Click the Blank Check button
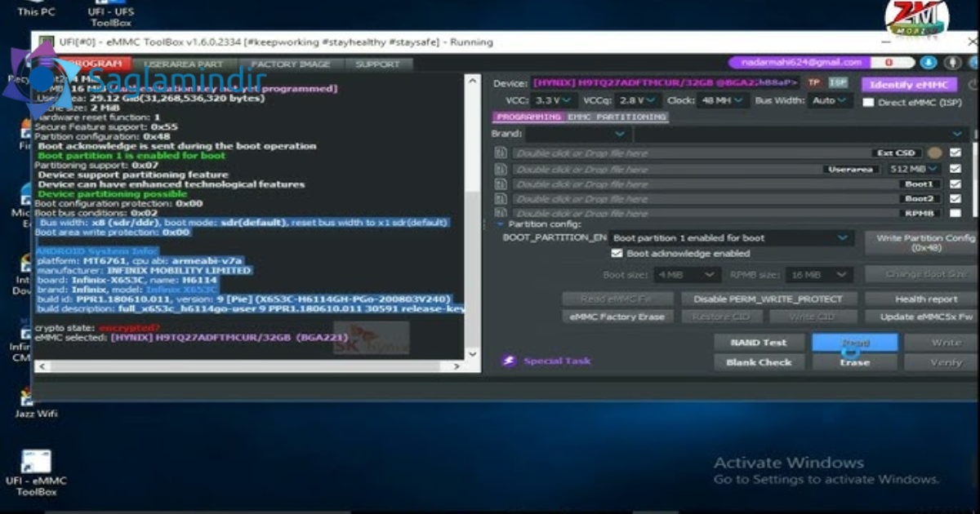This screenshot has width=980, height=514. [x=759, y=362]
